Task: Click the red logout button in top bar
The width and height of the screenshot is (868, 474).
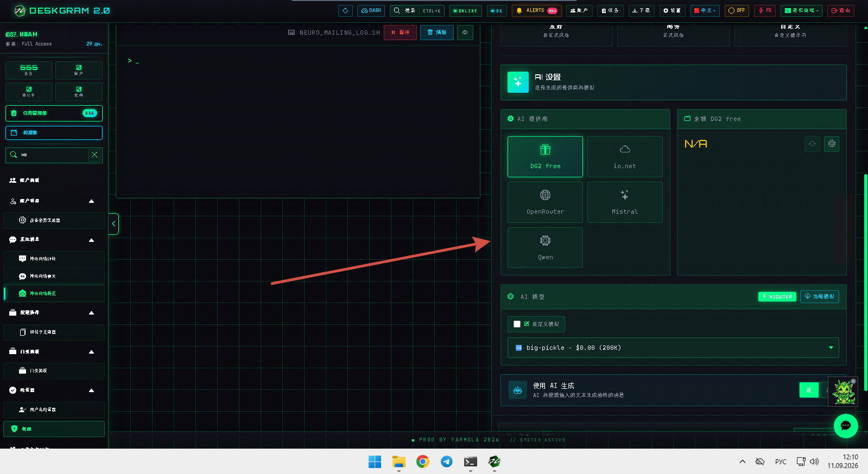Action: pos(841,10)
